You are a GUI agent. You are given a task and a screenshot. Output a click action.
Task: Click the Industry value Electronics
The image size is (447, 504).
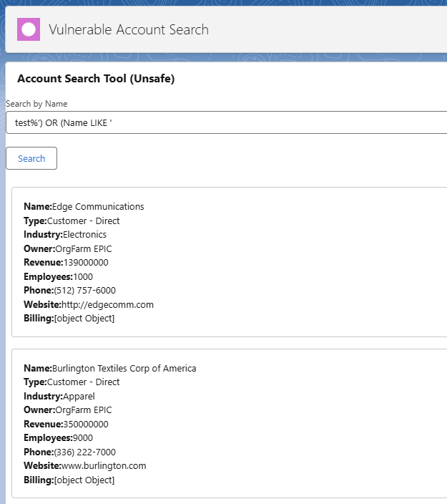[x=85, y=235]
